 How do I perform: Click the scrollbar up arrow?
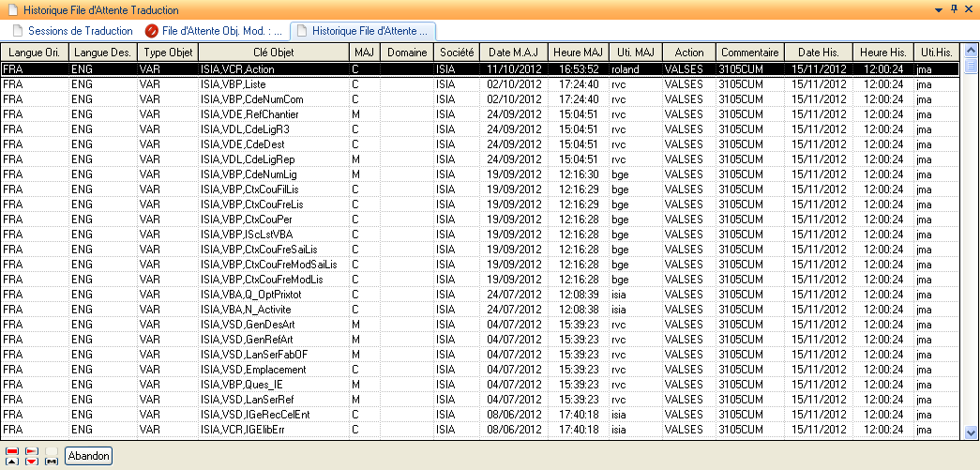pyautogui.click(x=972, y=52)
